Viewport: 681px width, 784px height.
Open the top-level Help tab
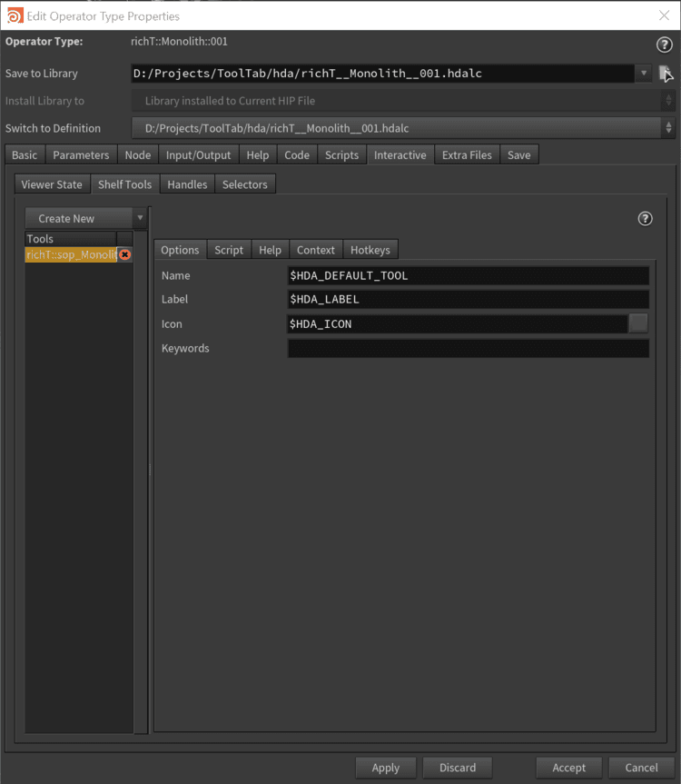pos(258,155)
